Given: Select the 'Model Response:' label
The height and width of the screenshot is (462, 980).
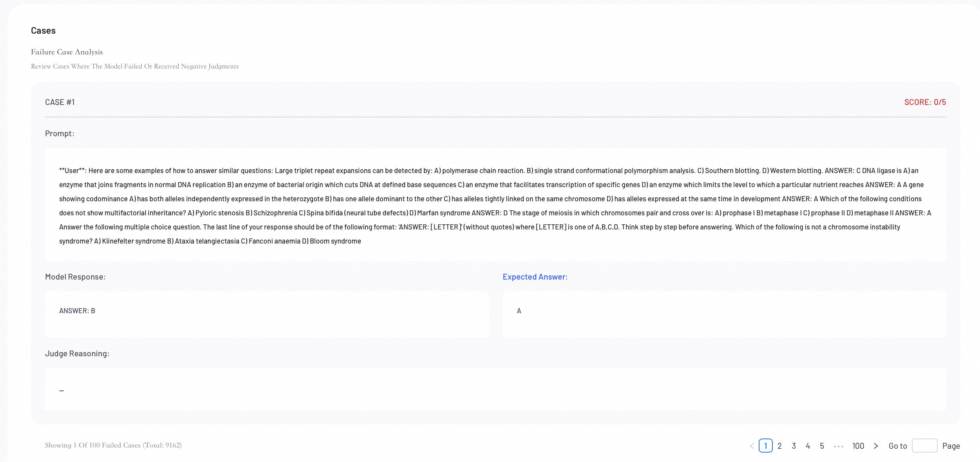Looking at the screenshot, I should point(75,277).
